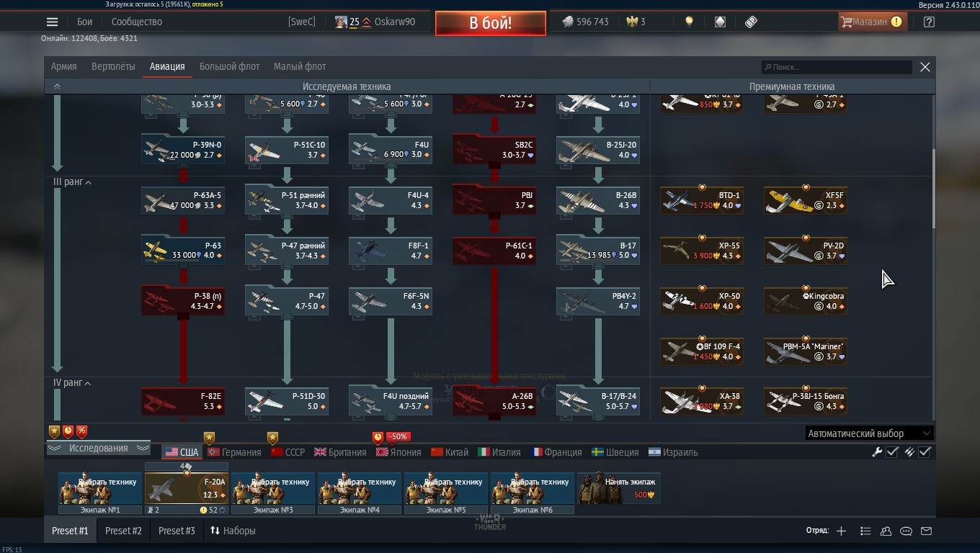Toggle the auto-refill ammo checkbox
The width and height of the screenshot is (980, 553).
coord(925,452)
